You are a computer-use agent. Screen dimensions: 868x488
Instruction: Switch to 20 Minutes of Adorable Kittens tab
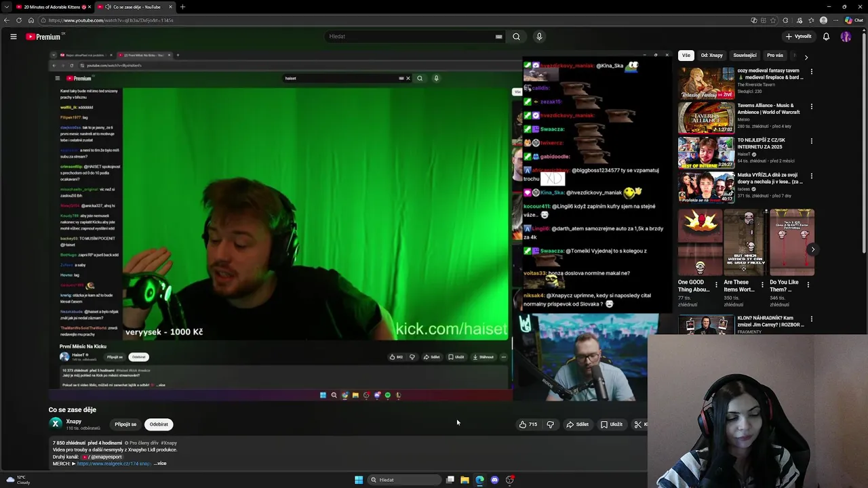pos(53,7)
